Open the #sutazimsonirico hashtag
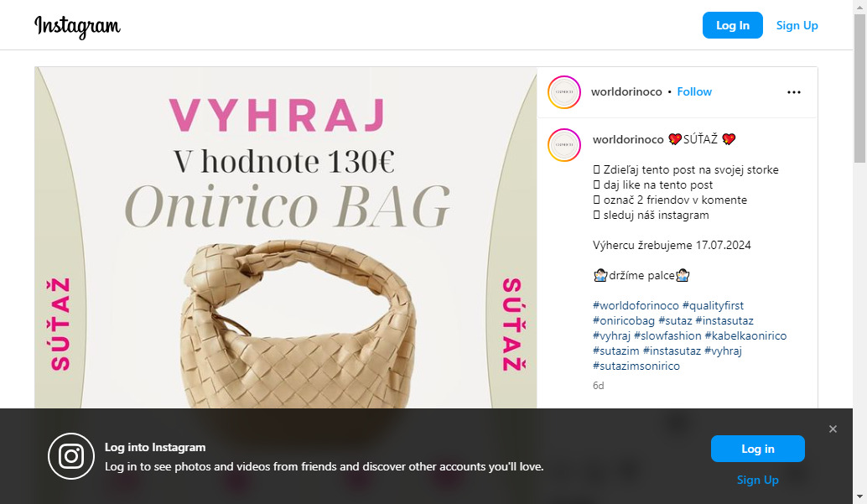Image resolution: width=867 pixels, height=504 pixels. click(x=636, y=366)
